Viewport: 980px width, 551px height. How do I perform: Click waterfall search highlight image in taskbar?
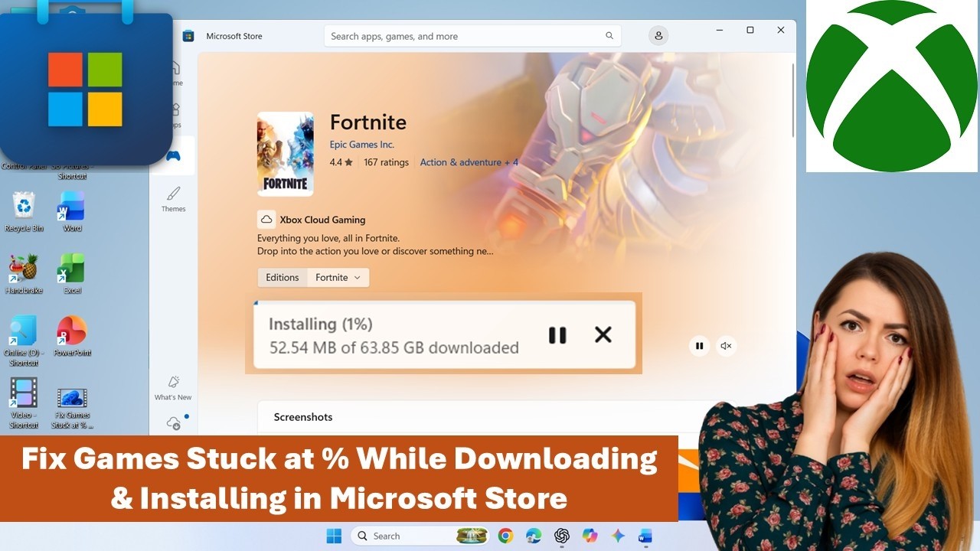pos(472,536)
